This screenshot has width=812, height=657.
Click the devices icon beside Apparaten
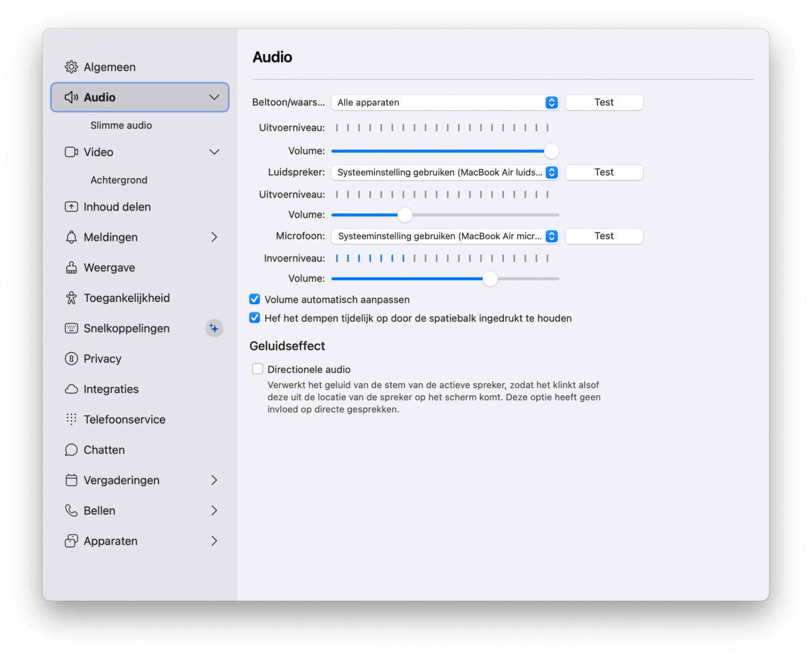tap(71, 541)
